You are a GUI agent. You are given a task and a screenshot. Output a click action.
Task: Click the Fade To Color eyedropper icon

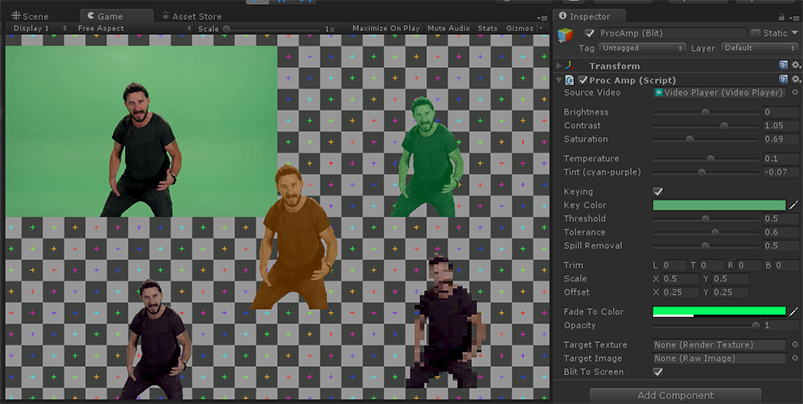[794, 312]
